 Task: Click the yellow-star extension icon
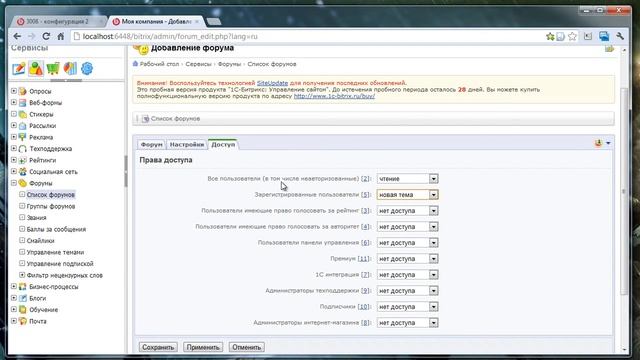550,37
